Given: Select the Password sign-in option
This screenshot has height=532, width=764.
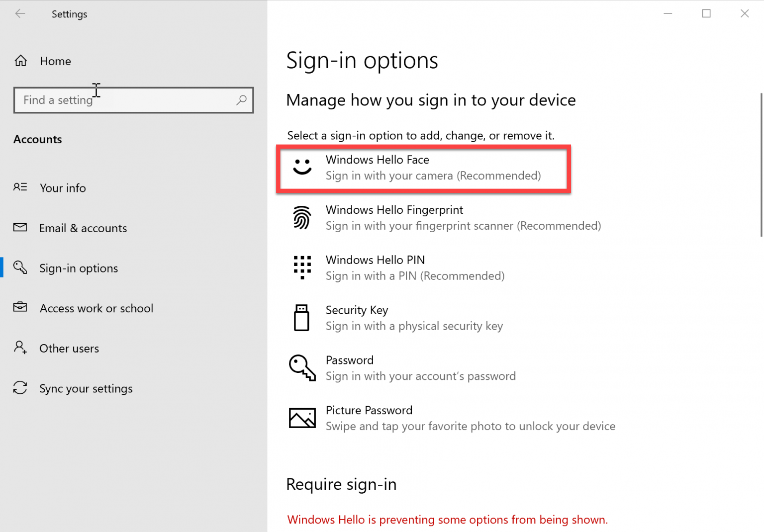Looking at the screenshot, I should click(x=420, y=368).
